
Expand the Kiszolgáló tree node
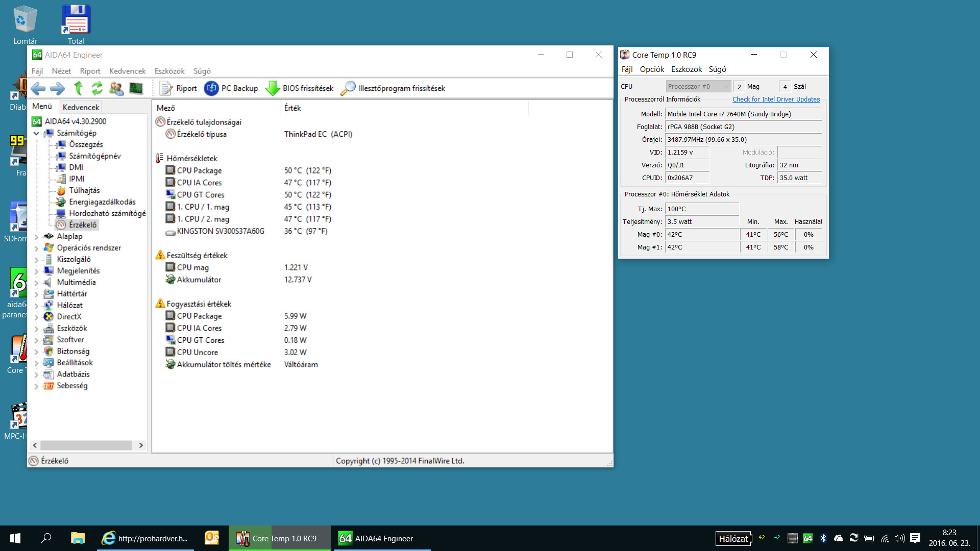coord(36,260)
